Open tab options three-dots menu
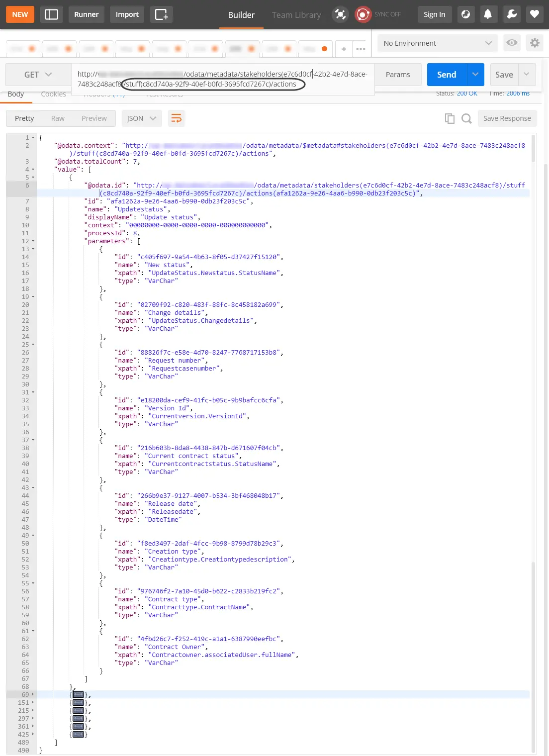Viewport: 549px width, 756px height. (x=361, y=49)
